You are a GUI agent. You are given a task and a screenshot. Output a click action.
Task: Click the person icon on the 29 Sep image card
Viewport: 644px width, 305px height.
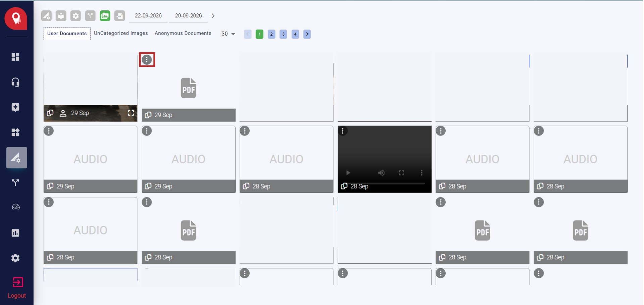point(63,113)
